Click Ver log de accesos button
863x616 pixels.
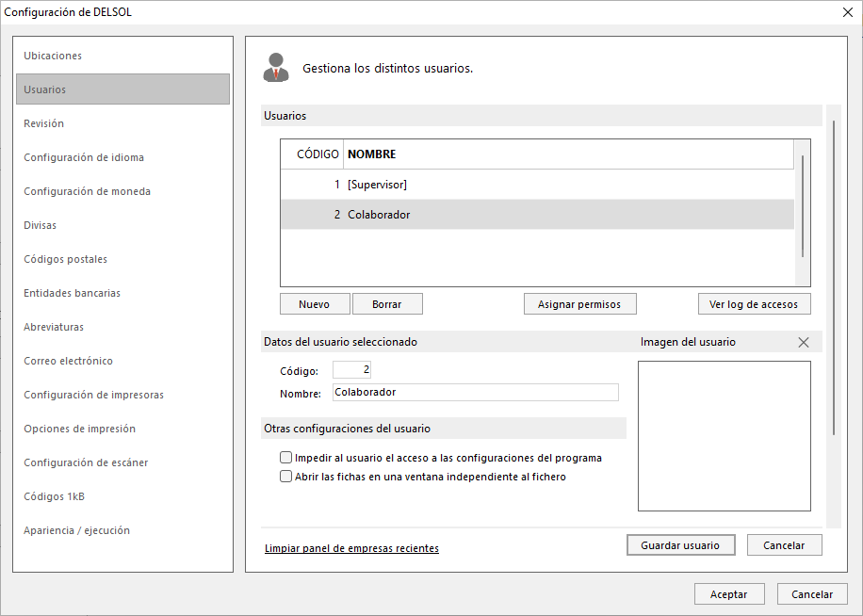click(x=754, y=304)
